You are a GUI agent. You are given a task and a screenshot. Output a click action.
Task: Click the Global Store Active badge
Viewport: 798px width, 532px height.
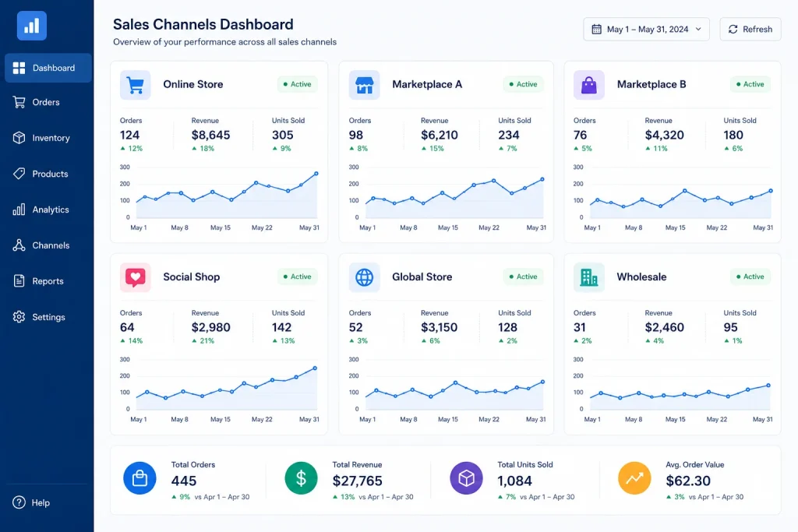pos(523,277)
